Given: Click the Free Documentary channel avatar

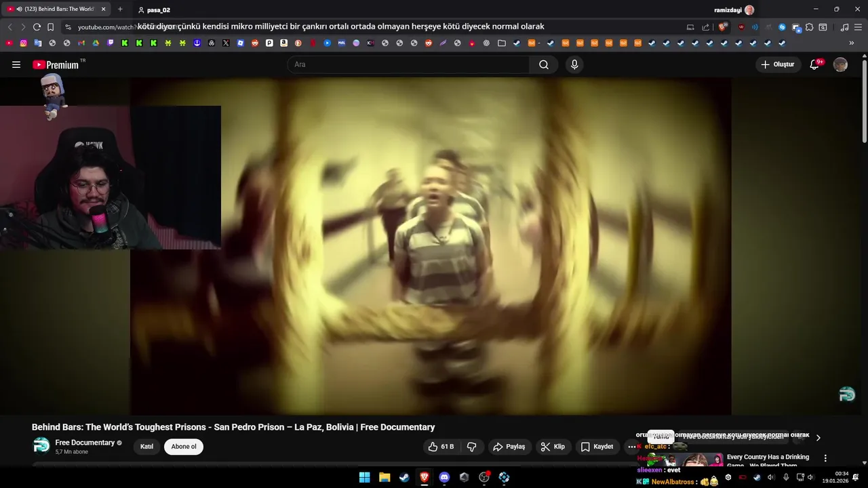Looking at the screenshot, I should point(41,445).
